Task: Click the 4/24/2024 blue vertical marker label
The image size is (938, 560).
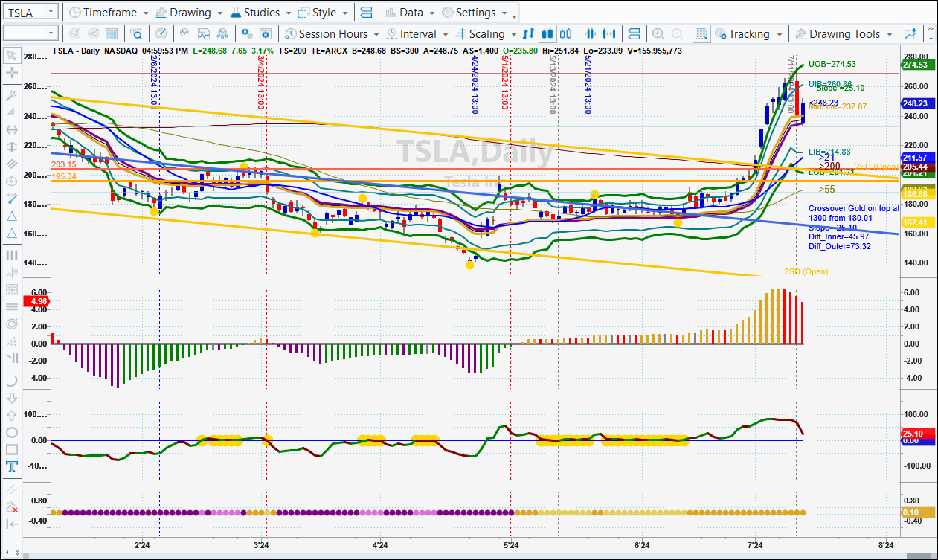Action: point(475,86)
